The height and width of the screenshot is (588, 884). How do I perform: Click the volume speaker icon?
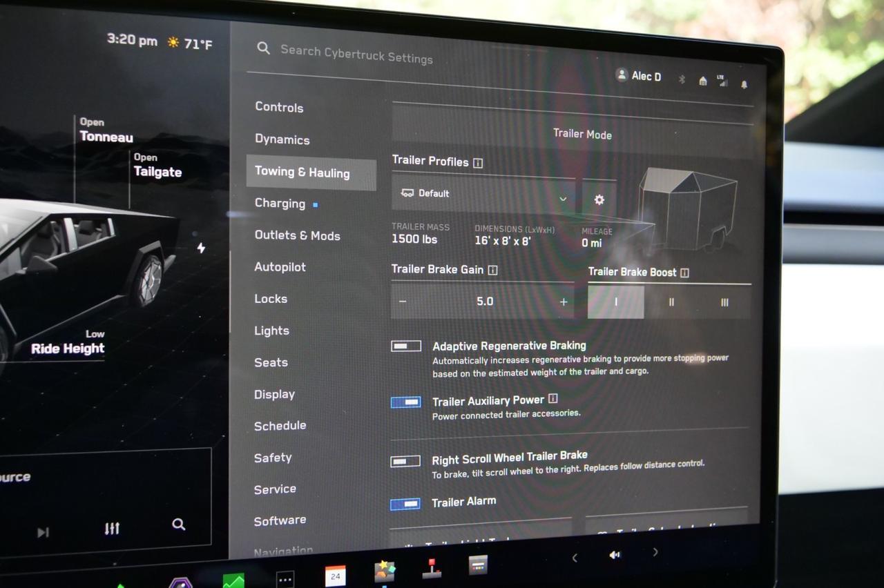pos(614,554)
